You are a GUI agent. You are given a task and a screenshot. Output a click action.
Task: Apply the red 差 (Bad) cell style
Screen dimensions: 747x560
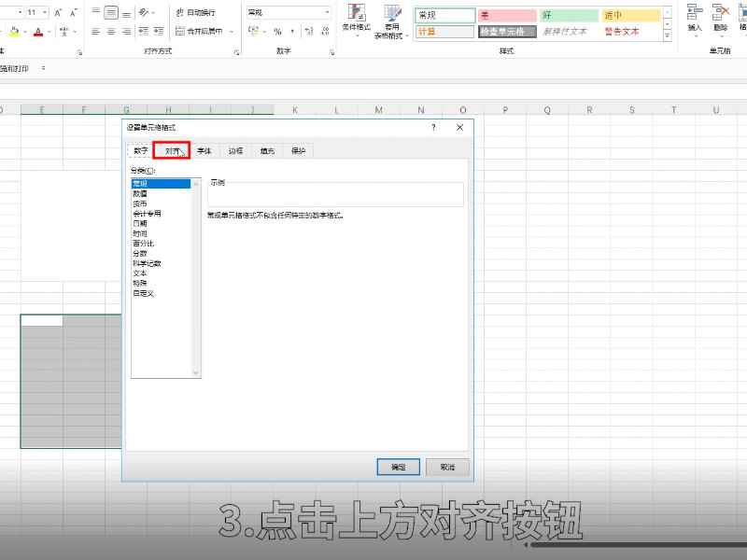pos(507,16)
